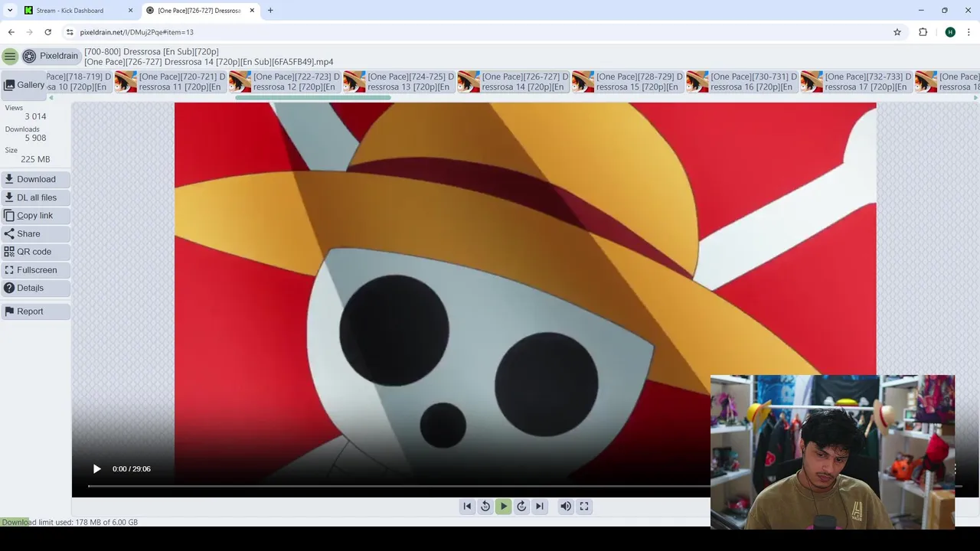Copy link to this file
Viewport: 980px width, 551px height.
(36, 216)
